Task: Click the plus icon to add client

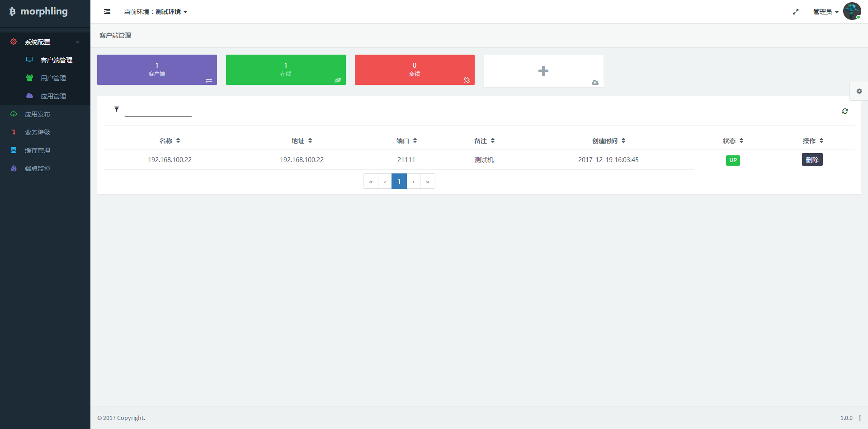Action: pyautogui.click(x=543, y=70)
